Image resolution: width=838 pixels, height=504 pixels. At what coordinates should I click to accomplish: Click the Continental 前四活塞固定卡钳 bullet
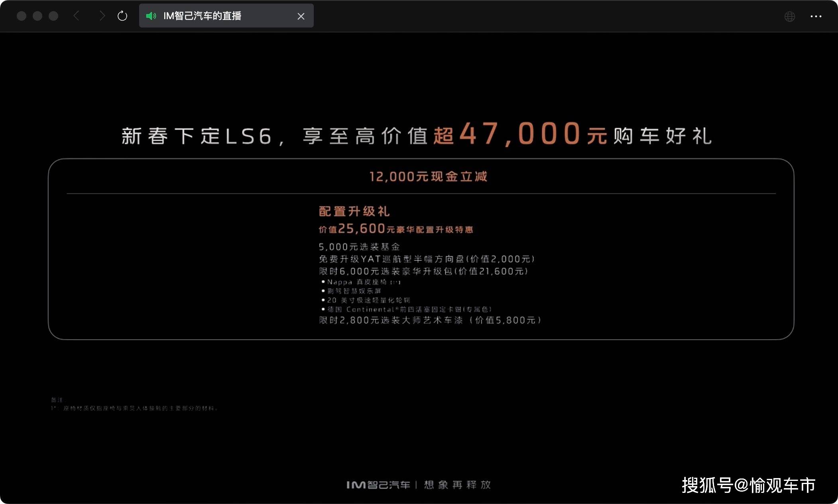407,309
